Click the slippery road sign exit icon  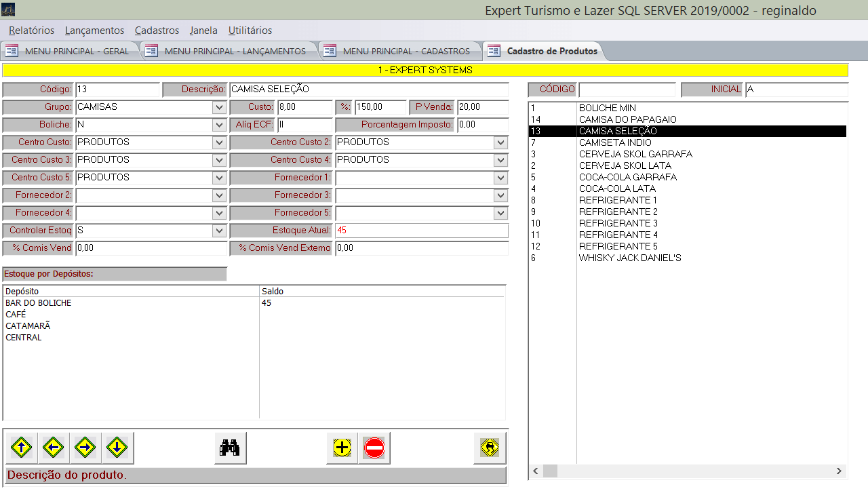point(490,448)
